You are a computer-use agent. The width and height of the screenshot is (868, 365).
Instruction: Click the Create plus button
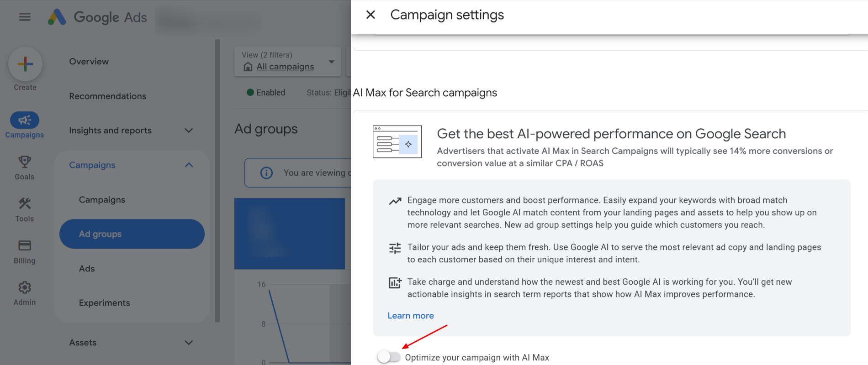pyautogui.click(x=25, y=64)
